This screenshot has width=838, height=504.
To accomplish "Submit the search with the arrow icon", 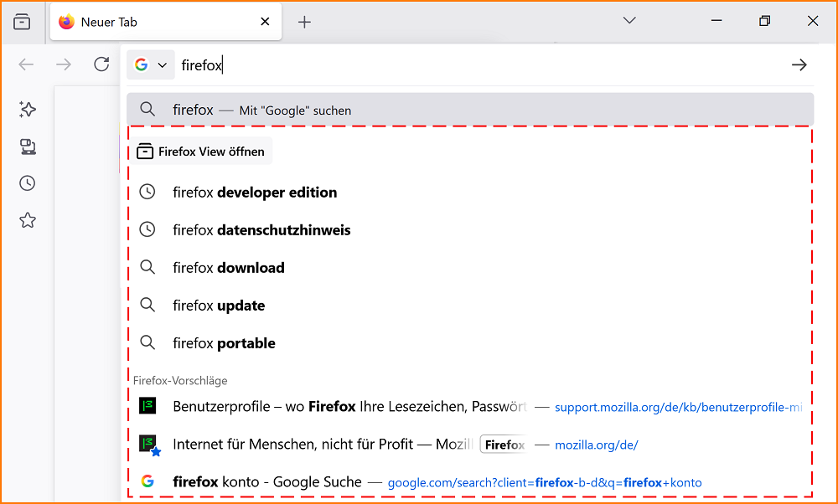I will tap(798, 64).
